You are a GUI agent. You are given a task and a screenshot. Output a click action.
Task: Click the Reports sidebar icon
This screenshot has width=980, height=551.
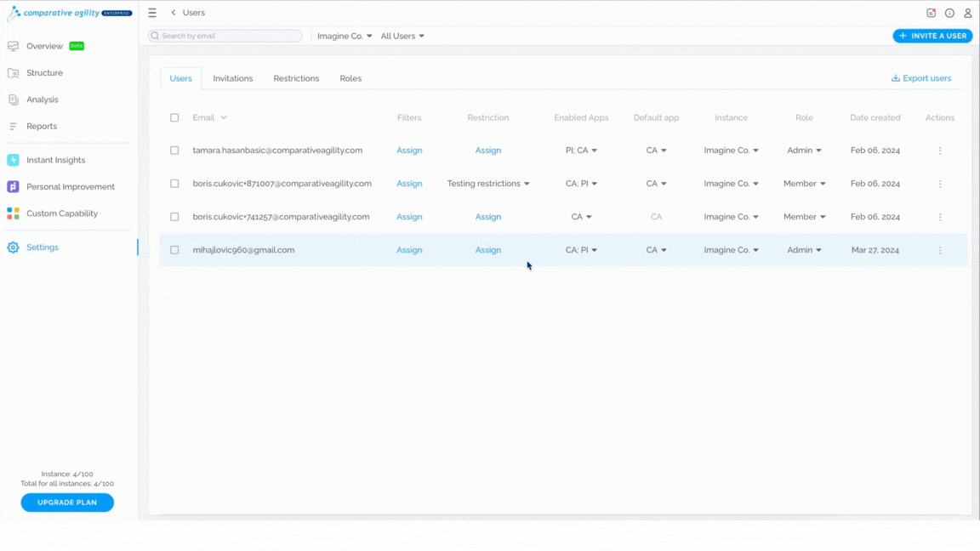tap(13, 126)
